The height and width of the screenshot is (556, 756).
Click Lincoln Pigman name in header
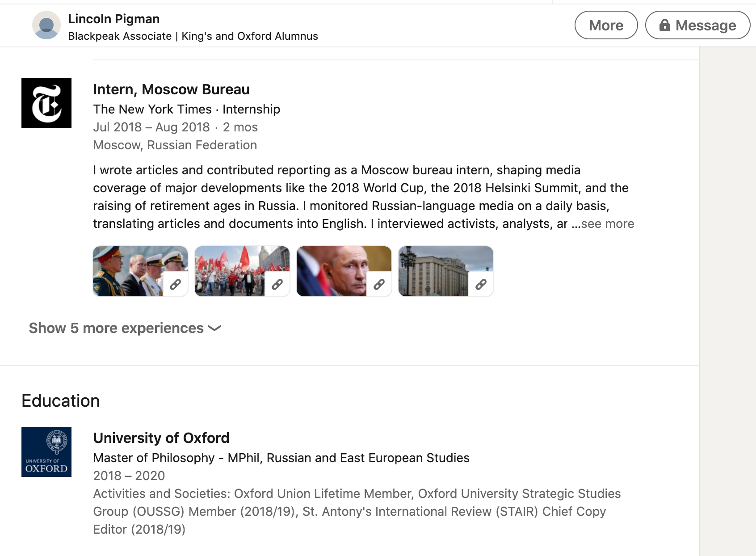coord(114,19)
